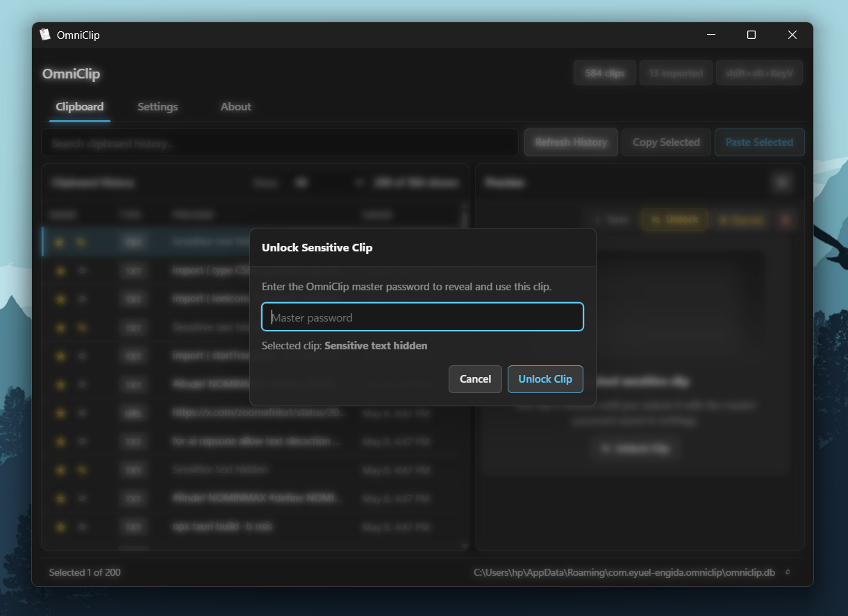848x616 pixels.
Task: Click the Paste Selected button
Action: [x=760, y=142]
